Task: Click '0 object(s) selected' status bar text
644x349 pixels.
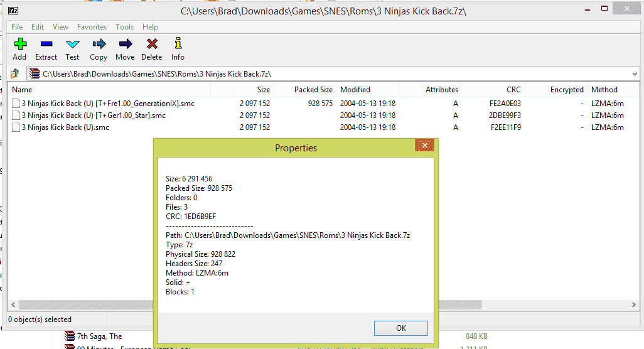Action: point(40,319)
